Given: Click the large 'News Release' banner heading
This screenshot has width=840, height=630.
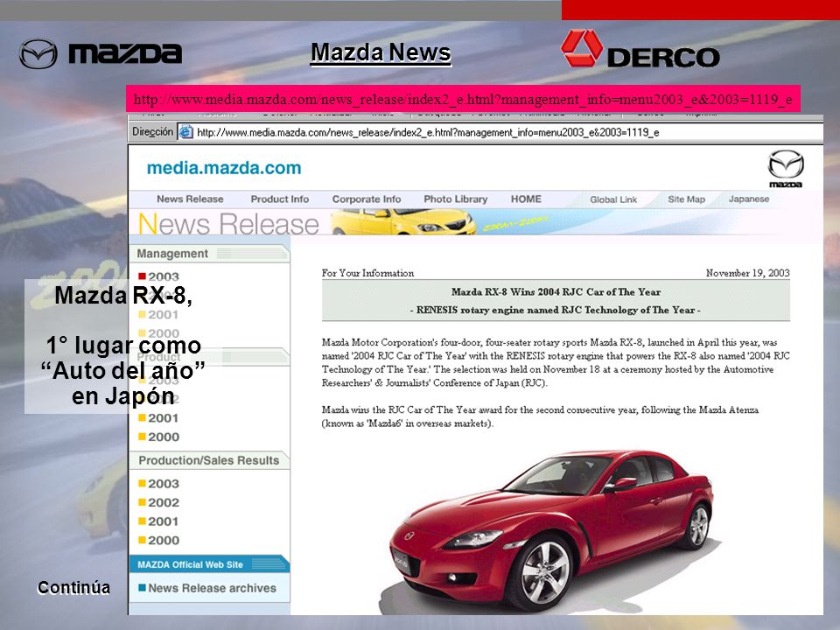Looking at the screenshot, I should 228,223.
